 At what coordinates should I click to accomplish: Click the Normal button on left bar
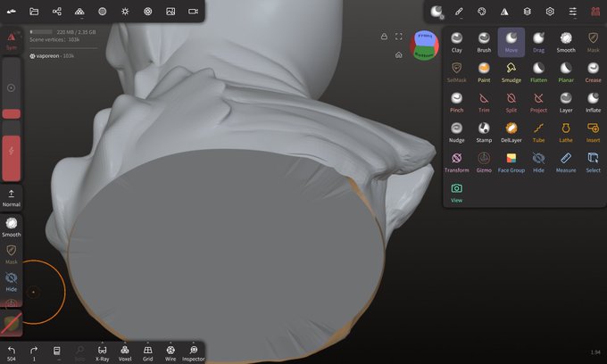[12, 198]
